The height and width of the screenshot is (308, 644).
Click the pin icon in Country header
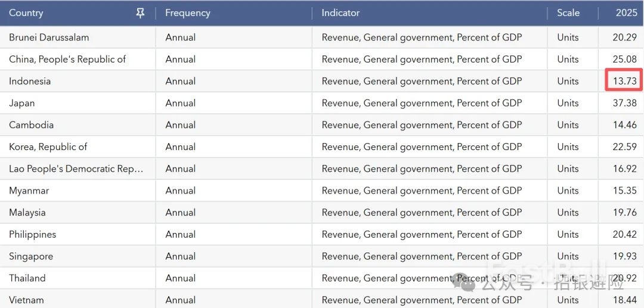140,13
